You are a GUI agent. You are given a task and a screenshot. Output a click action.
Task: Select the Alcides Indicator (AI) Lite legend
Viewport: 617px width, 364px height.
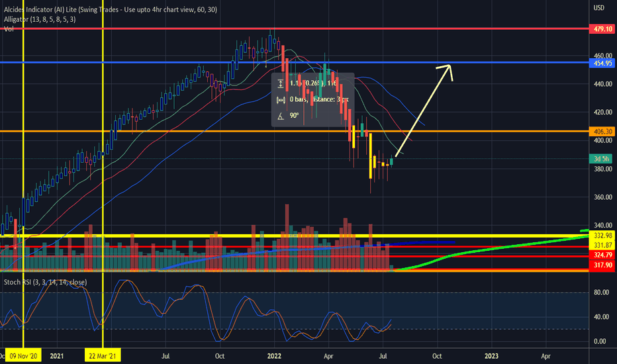click(110, 9)
